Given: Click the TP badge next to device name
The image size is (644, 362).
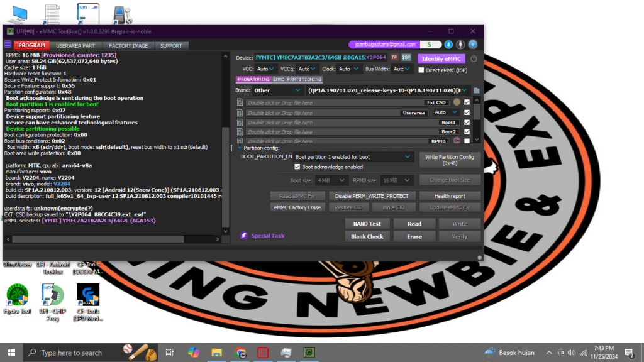Looking at the screenshot, I should point(394,57).
